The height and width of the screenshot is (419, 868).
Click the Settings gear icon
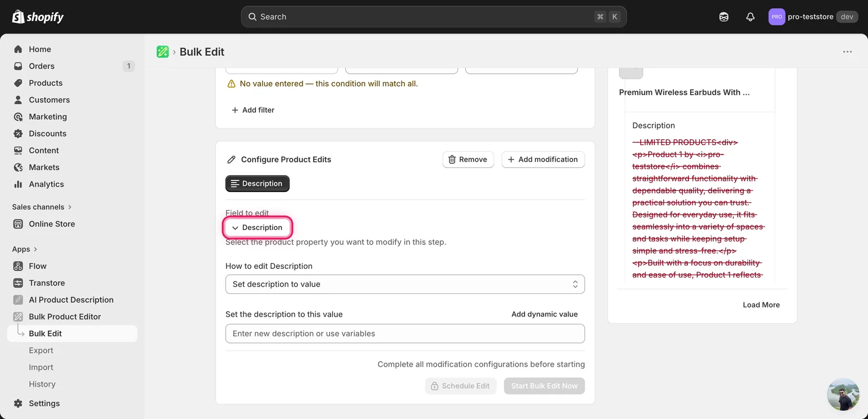point(18,403)
